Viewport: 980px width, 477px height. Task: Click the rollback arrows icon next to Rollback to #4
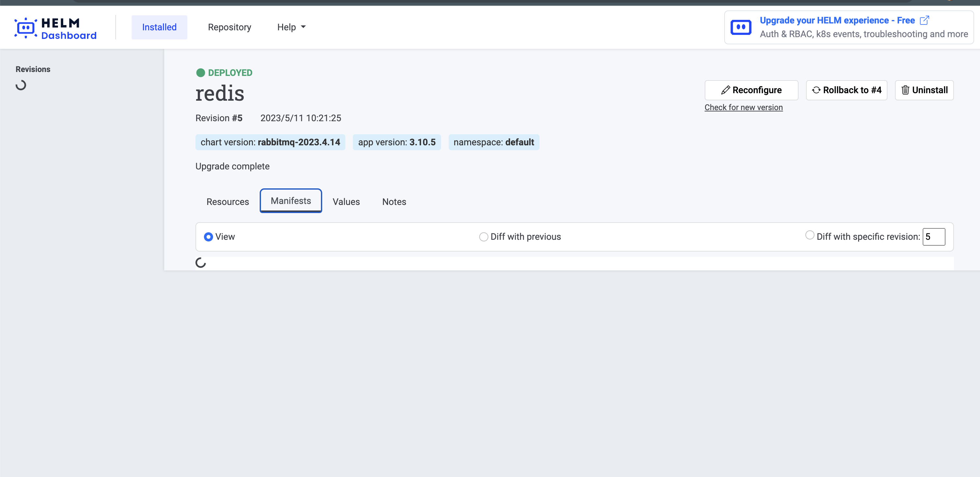click(x=816, y=90)
